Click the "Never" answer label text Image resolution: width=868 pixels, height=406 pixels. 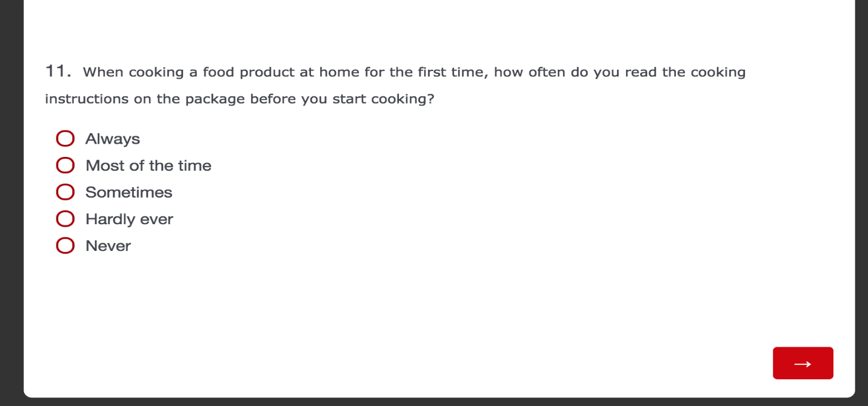pos(108,246)
